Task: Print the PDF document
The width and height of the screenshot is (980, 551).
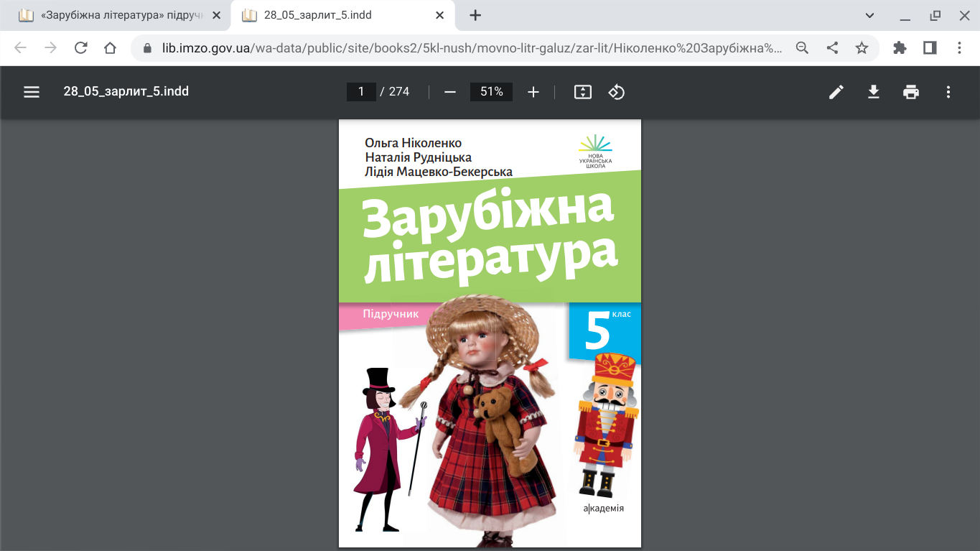Action: tap(911, 92)
